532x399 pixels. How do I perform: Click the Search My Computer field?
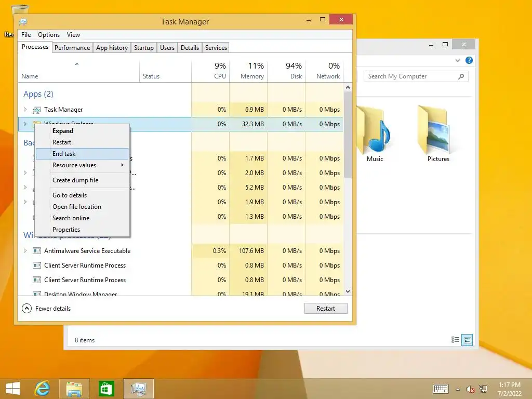[416, 76]
